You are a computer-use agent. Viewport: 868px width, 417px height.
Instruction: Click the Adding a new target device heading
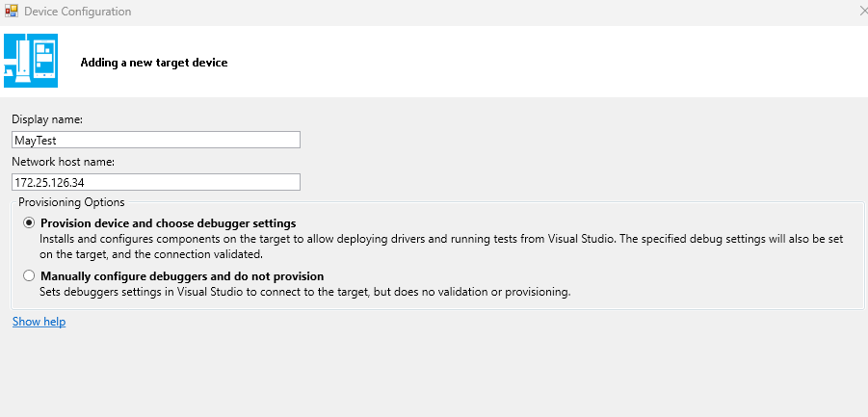[x=154, y=63]
